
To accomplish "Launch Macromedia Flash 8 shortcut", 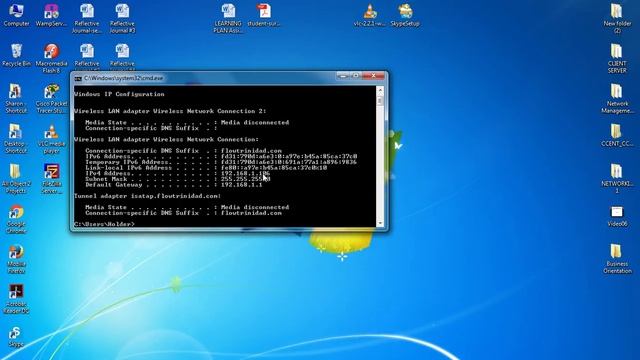I will click(51, 58).
